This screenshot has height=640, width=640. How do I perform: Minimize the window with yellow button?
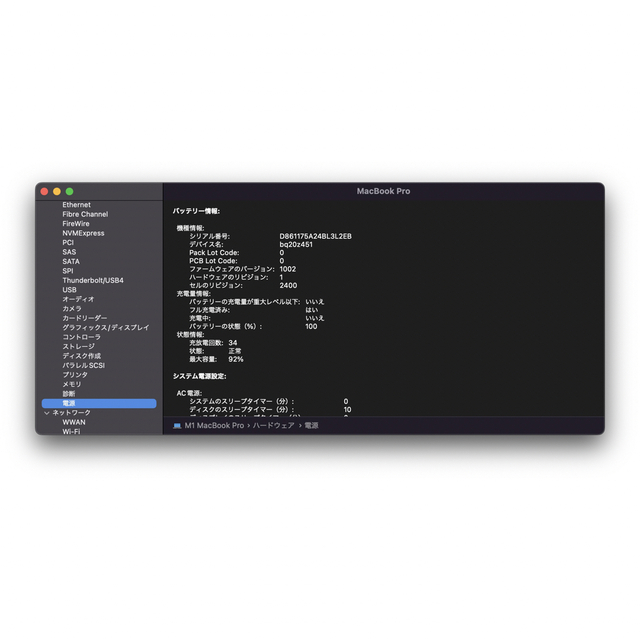[57, 191]
